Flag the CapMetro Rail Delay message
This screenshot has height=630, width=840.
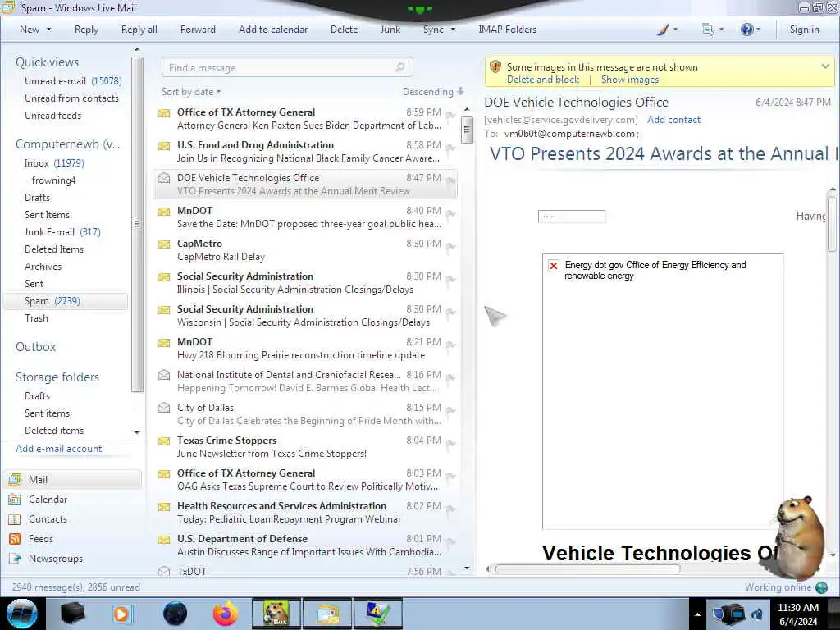[x=450, y=246]
